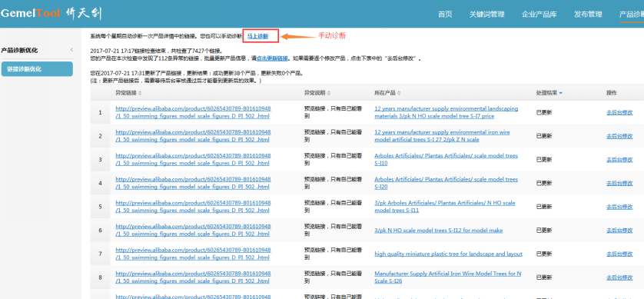Open 'high quality miniature plastic tree' product

click(x=449, y=254)
